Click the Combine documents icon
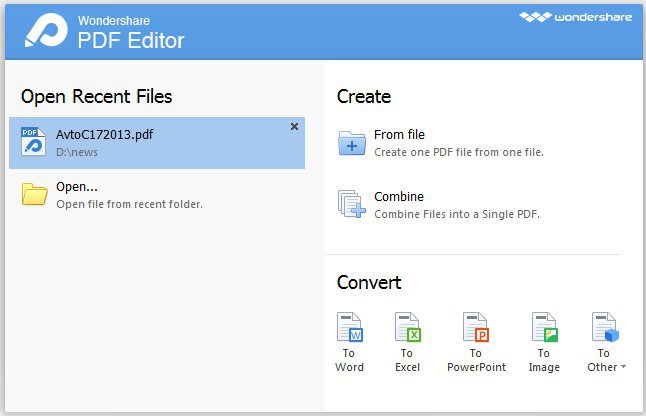The width and height of the screenshot is (646, 416). [351, 203]
